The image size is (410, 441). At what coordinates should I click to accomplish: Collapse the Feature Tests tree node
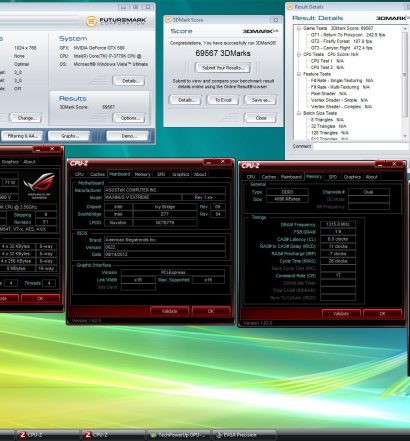pyautogui.click(x=299, y=74)
